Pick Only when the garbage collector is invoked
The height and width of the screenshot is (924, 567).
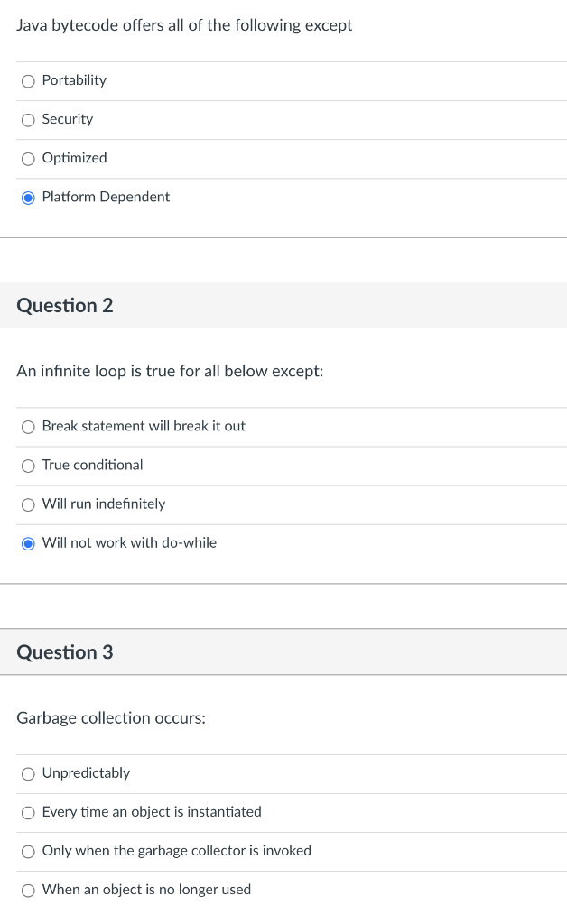pos(28,851)
